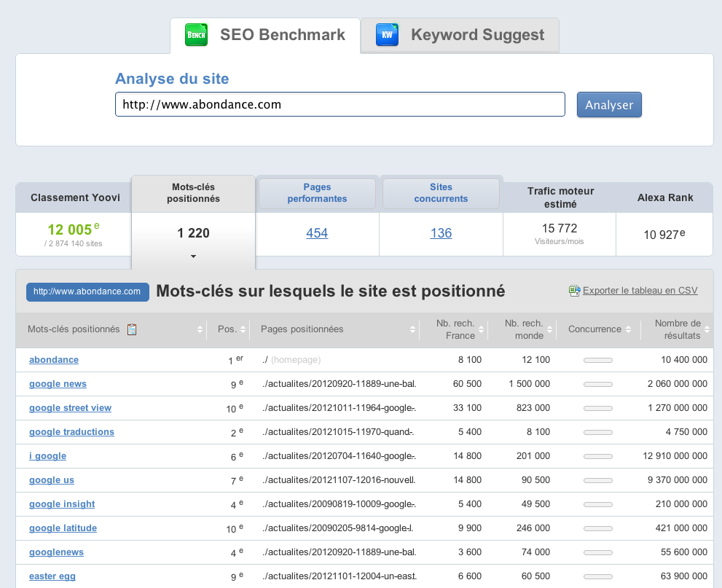Click page path 20121101-12004-un-east
The height and width of the screenshot is (588, 722).
point(340,576)
